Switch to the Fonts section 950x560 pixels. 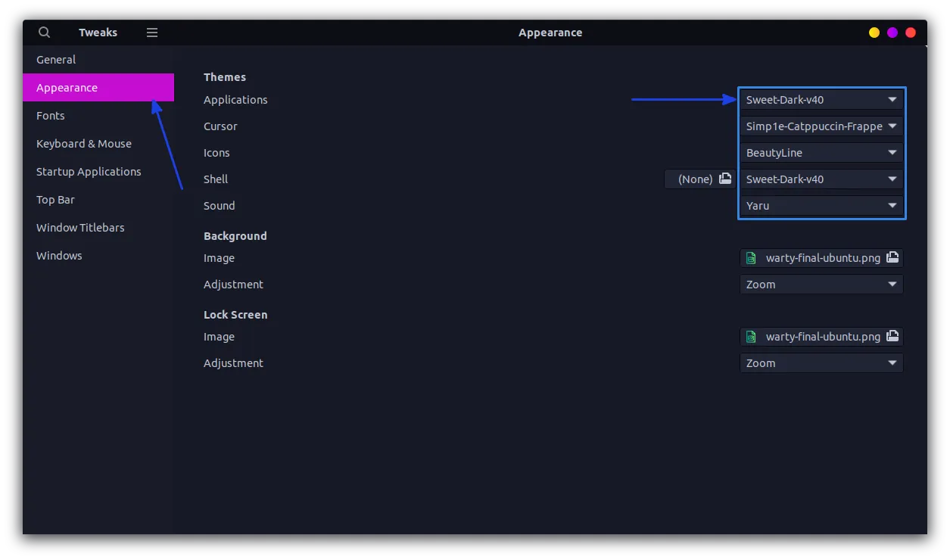(50, 115)
